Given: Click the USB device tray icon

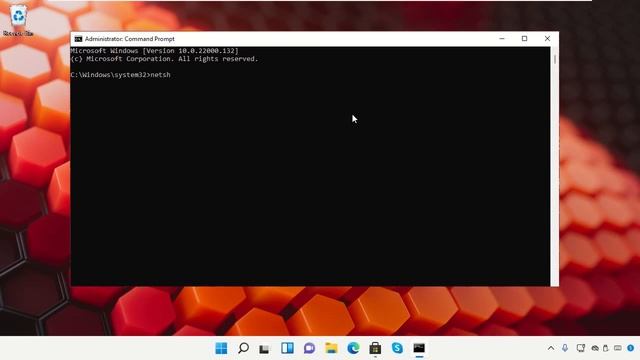Looking at the screenshot, I should point(606,348).
